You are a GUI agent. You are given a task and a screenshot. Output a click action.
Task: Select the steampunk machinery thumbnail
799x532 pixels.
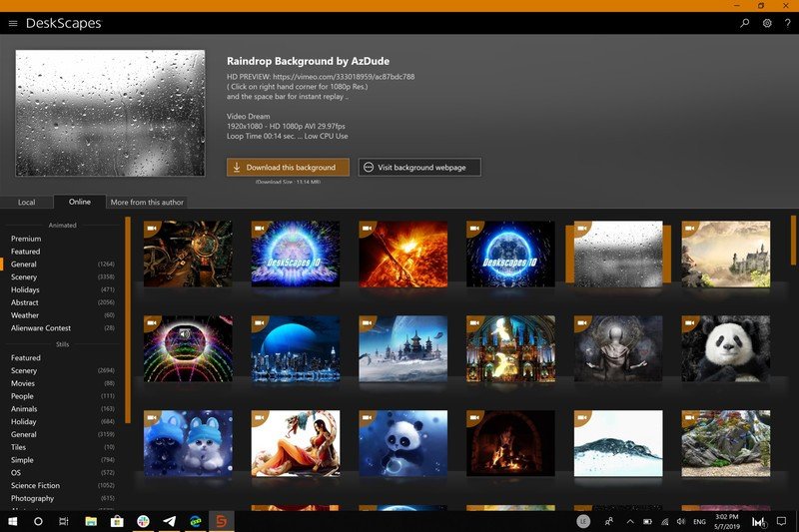coord(188,254)
